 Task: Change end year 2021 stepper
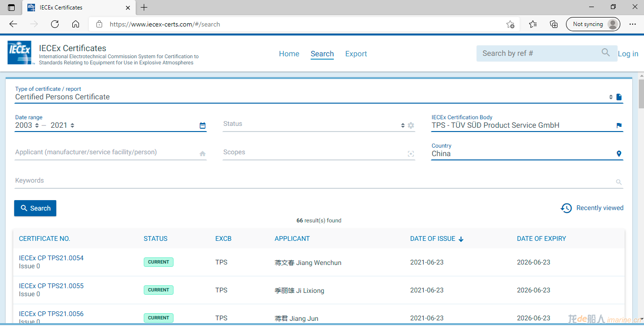coord(72,125)
